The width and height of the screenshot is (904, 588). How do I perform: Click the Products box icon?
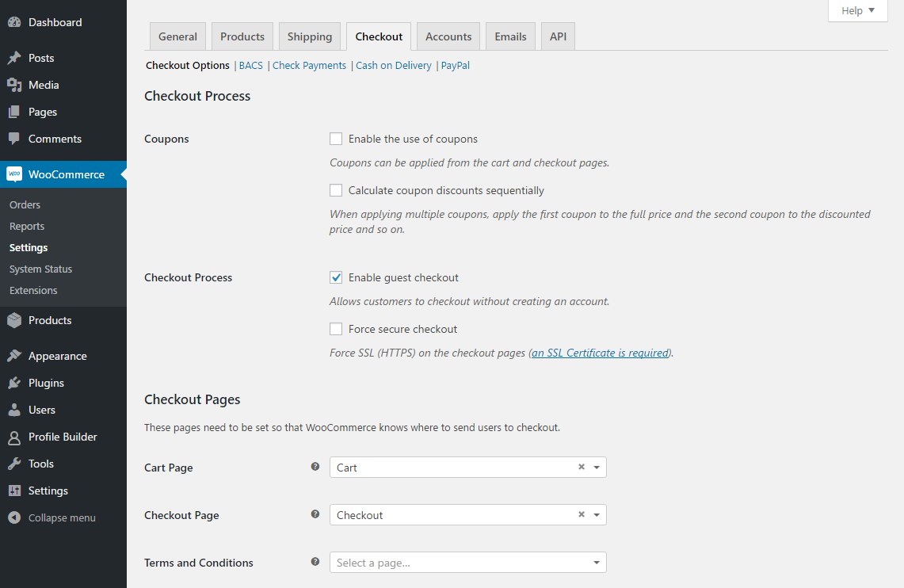[14, 320]
